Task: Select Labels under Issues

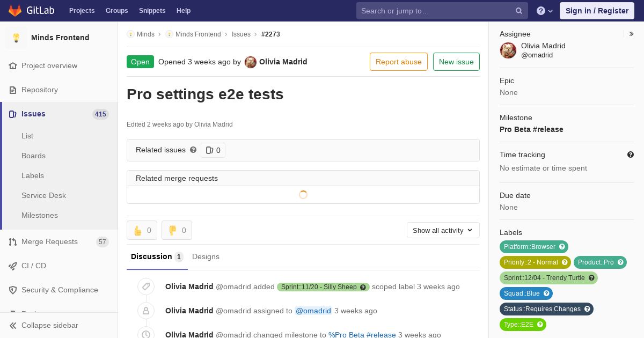Action: pyautogui.click(x=33, y=176)
